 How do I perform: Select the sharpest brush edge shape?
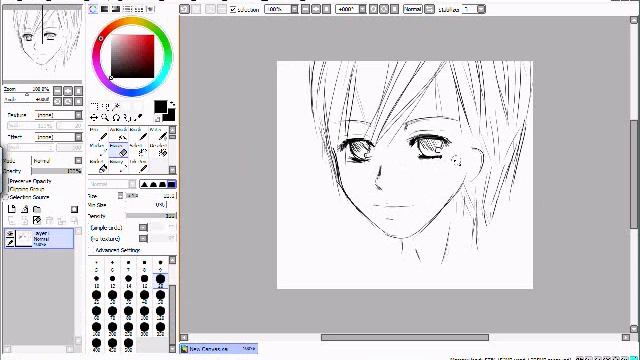171,184
